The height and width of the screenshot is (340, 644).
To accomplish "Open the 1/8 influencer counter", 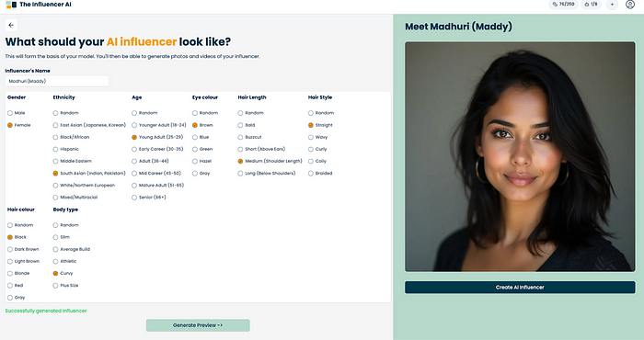I will click(x=591, y=5).
